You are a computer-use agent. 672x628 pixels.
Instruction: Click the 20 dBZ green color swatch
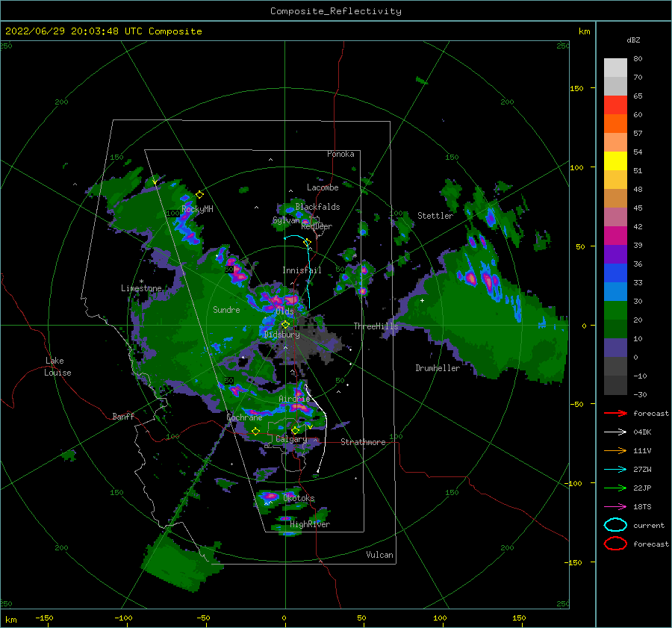pos(615,329)
